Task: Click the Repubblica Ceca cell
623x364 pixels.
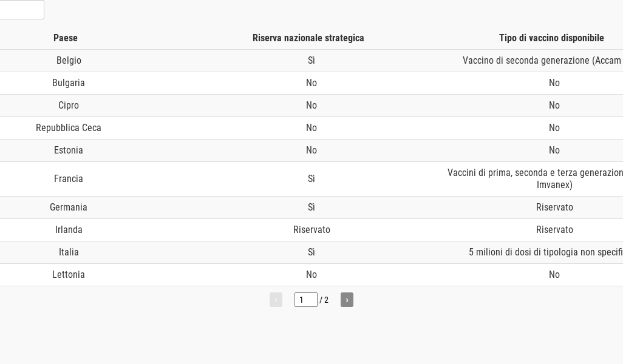Action: (69, 128)
